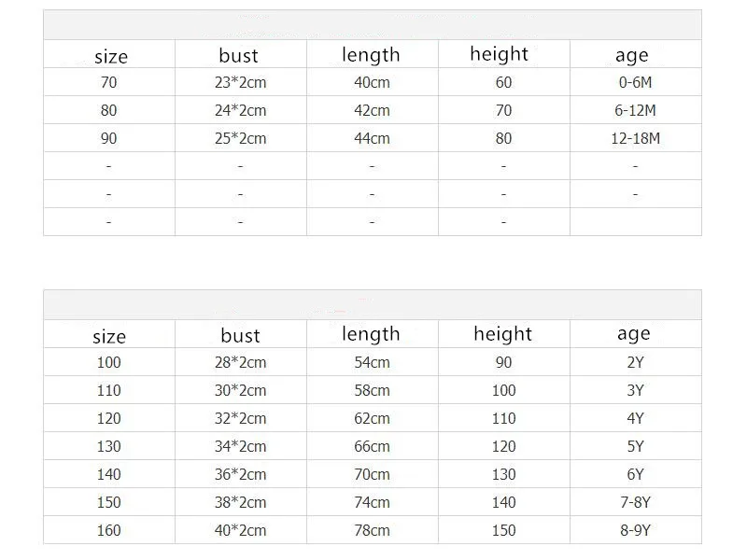Click the 'height' header in bottom table
Screen dimensions: 747x560
[x=502, y=334]
